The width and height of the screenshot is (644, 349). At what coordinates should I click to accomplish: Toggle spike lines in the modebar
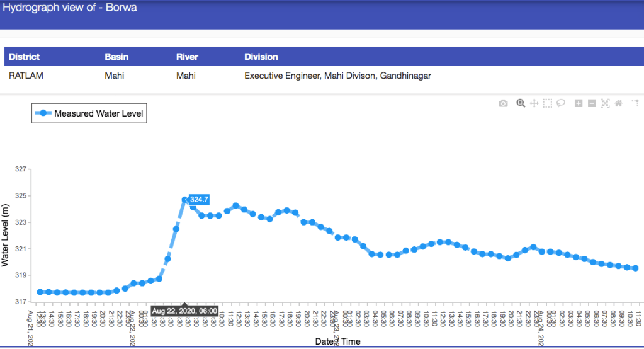click(x=636, y=103)
